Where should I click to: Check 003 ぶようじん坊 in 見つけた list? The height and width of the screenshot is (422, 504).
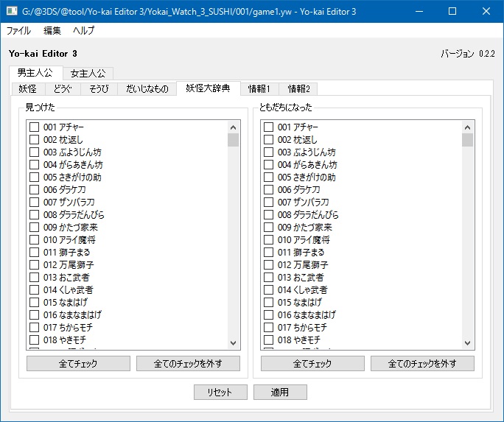pos(35,152)
